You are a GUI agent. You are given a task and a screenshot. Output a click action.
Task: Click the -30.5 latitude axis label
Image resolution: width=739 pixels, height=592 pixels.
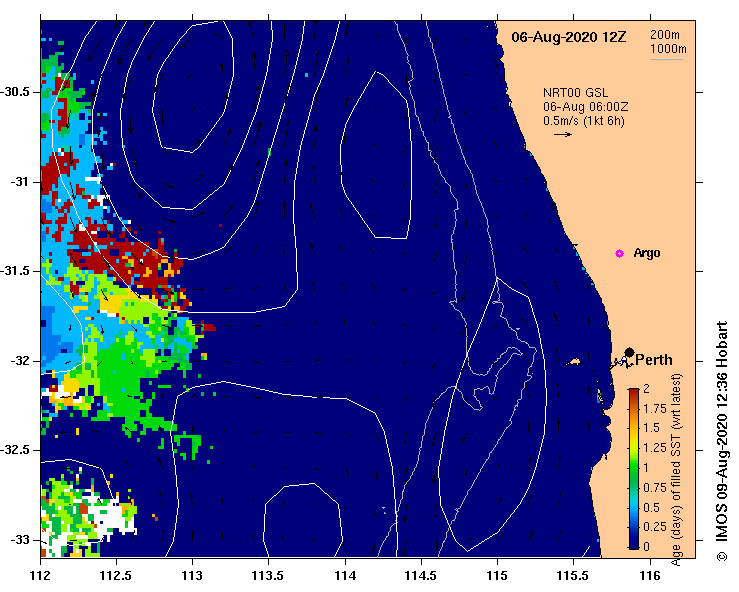(15, 92)
